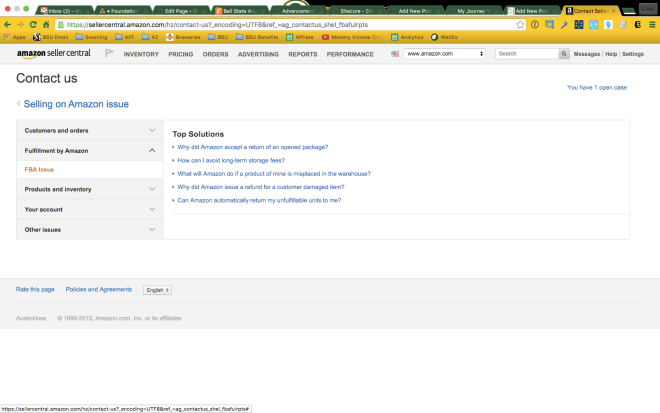Open the INVENTORY menu
The height and width of the screenshot is (413, 660).
pos(141,53)
